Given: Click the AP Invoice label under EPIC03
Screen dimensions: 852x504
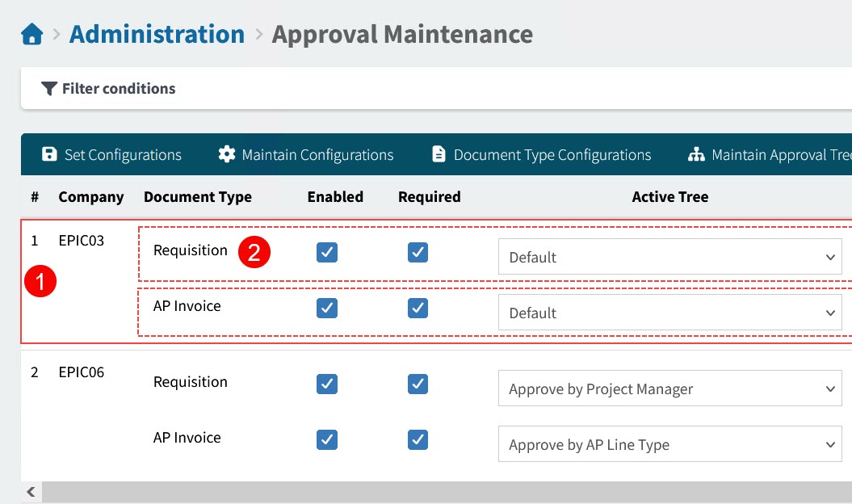Looking at the screenshot, I should click(x=187, y=306).
